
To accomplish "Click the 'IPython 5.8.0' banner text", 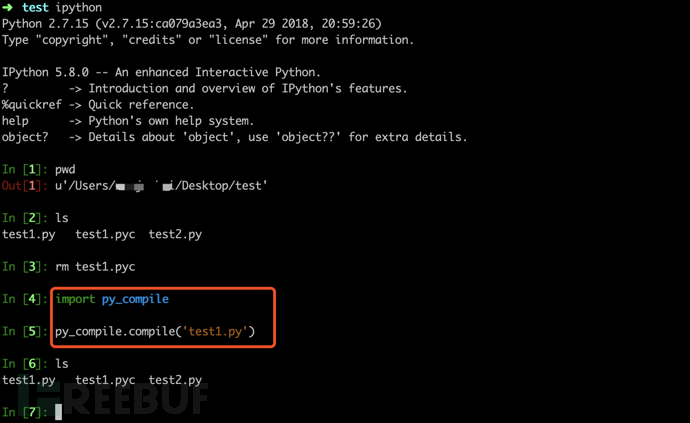I will [x=45, y=72].
